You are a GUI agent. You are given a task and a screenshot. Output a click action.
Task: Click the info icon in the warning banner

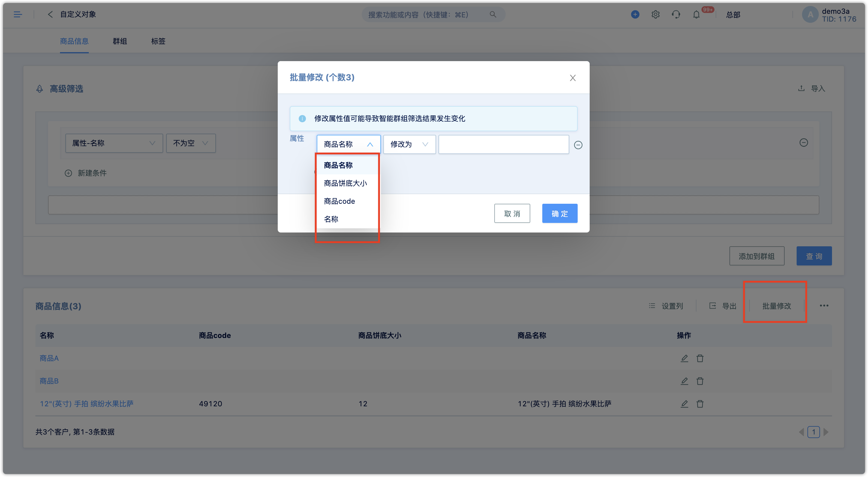pyautogui.click(x=302, y=118)
